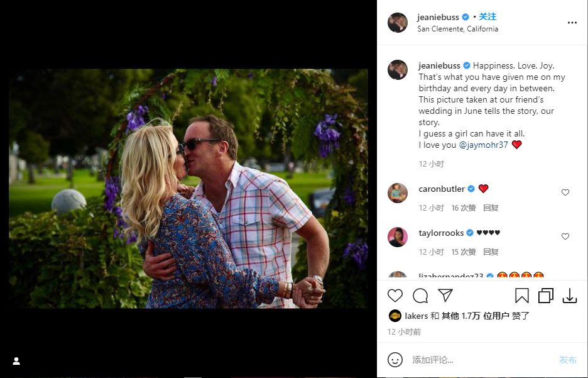This screenshot has height=378, width=588.
Task: Open the three-dot more options menu
Action: pos(572,23)
